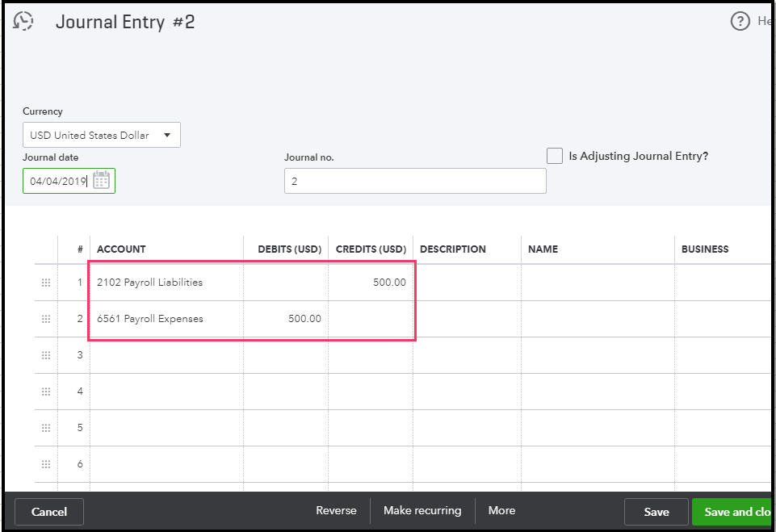
Task: Click the Save button
Action: point(656,512)
